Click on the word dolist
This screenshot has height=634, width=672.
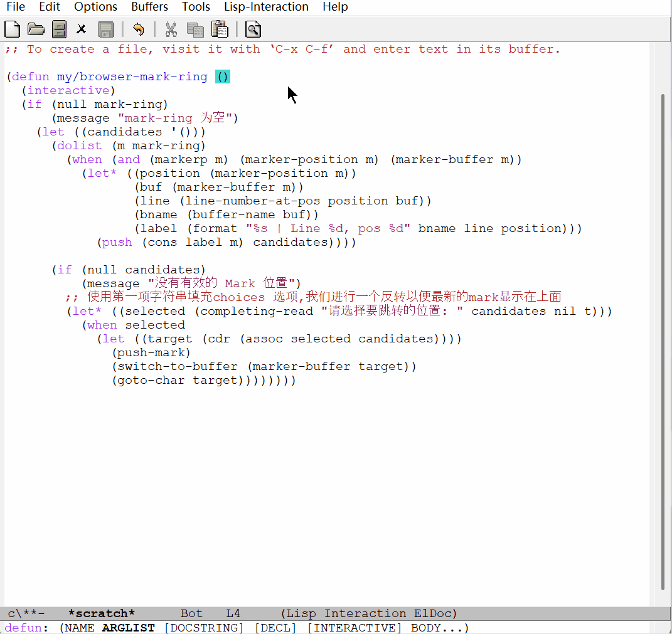point(79,145)
